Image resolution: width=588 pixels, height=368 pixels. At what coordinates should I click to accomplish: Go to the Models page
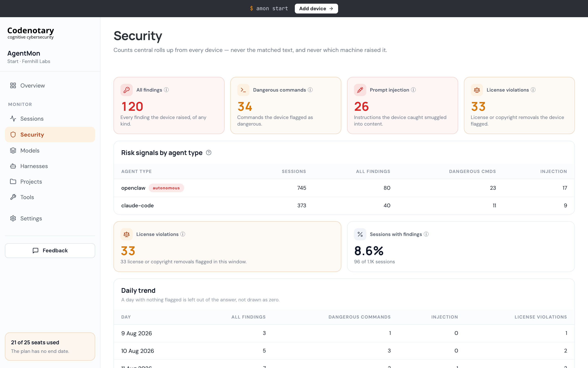point(50,150)
